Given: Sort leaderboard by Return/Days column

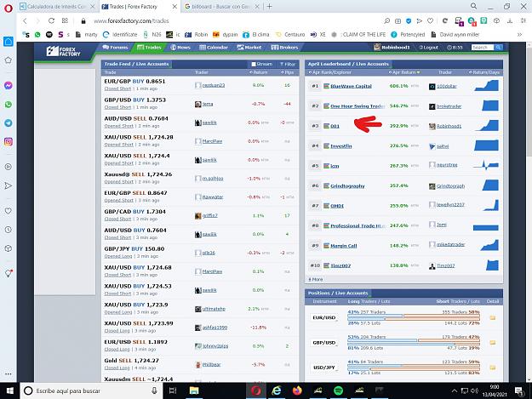Looking at the screenshot, I should click(484, 72).
